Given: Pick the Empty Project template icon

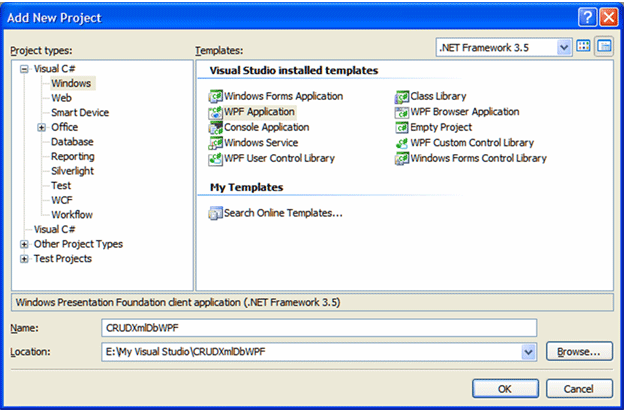Looking at the screenshot, I should [402, 128].
